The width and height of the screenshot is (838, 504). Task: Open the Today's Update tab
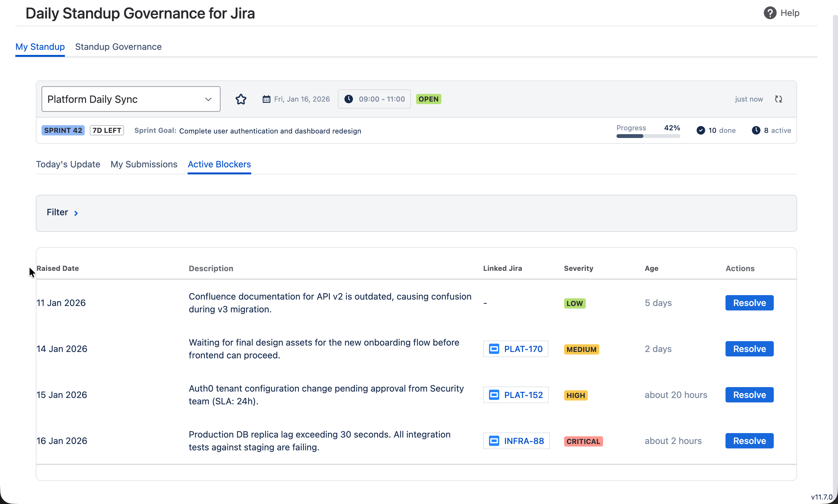pos(68,164)
